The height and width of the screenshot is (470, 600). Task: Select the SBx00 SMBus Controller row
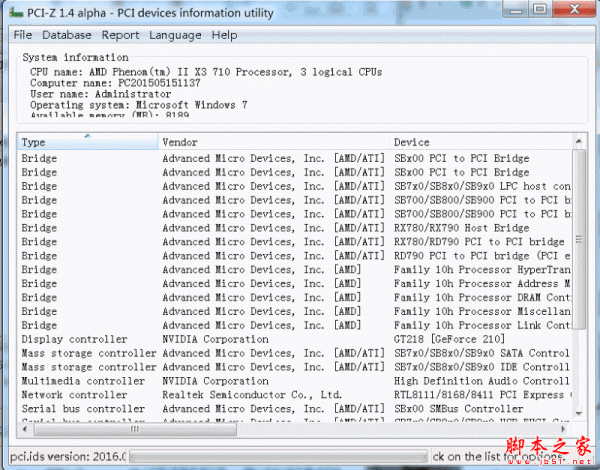[295, 408]
